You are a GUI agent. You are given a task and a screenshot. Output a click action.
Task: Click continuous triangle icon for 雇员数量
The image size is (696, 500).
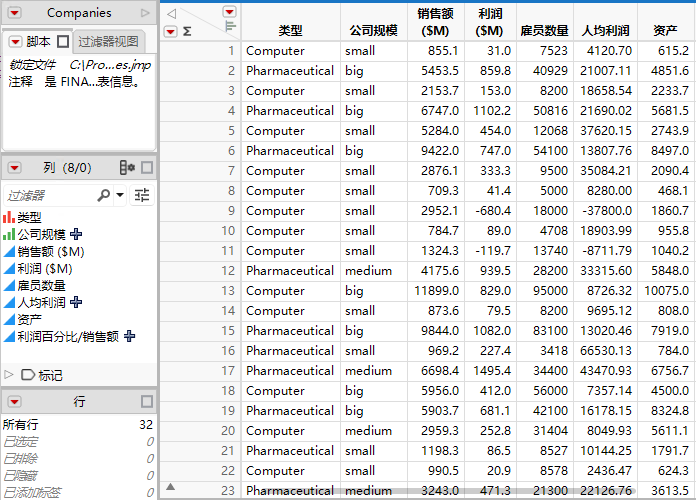point(9,286)
